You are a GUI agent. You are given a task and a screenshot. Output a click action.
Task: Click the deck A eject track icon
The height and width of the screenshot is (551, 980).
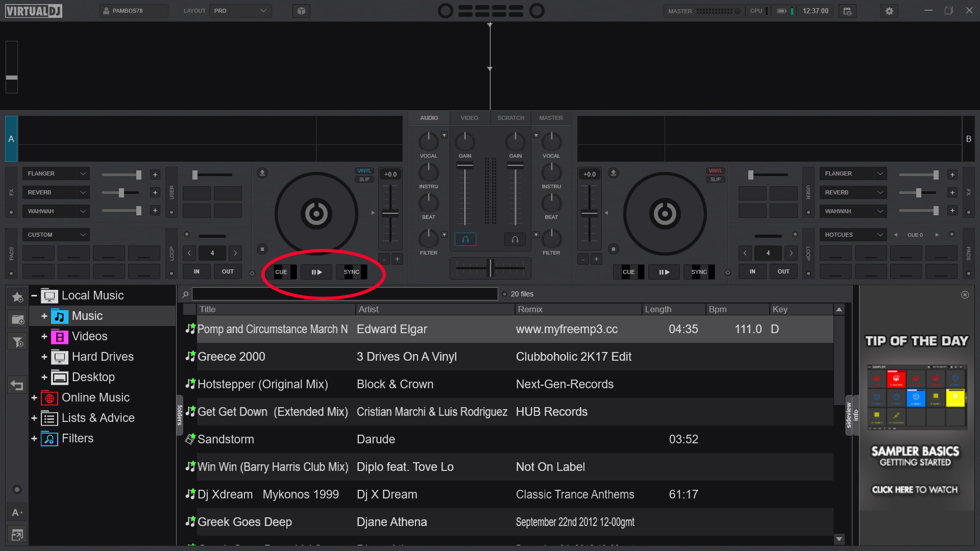pyautogui.click(x=262, y=173)
